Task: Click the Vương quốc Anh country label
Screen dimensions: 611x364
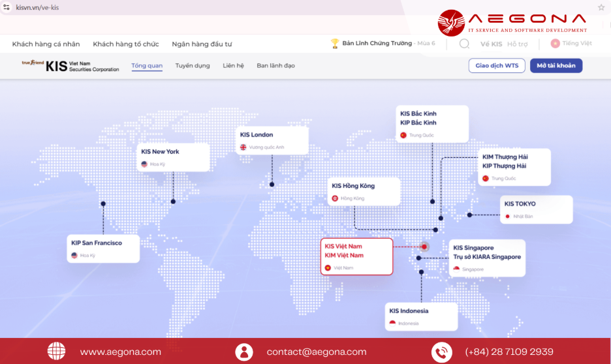Action: point(266,147)
